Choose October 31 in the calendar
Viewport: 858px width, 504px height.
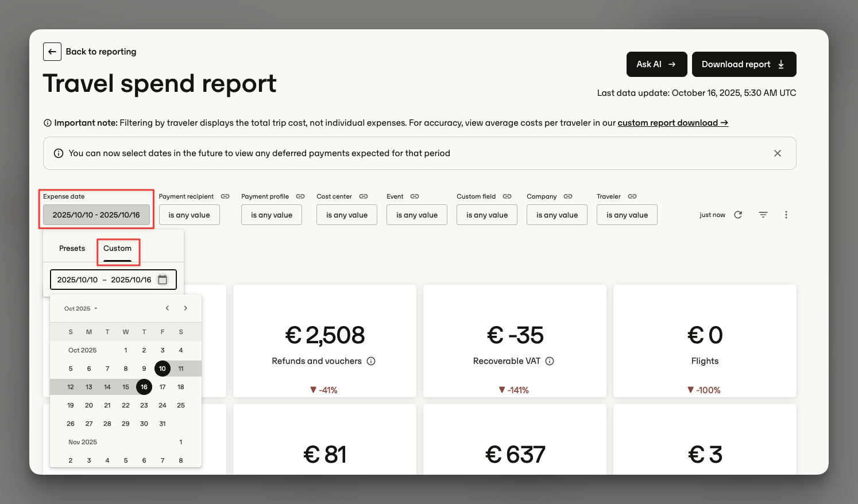pos(163,424)
